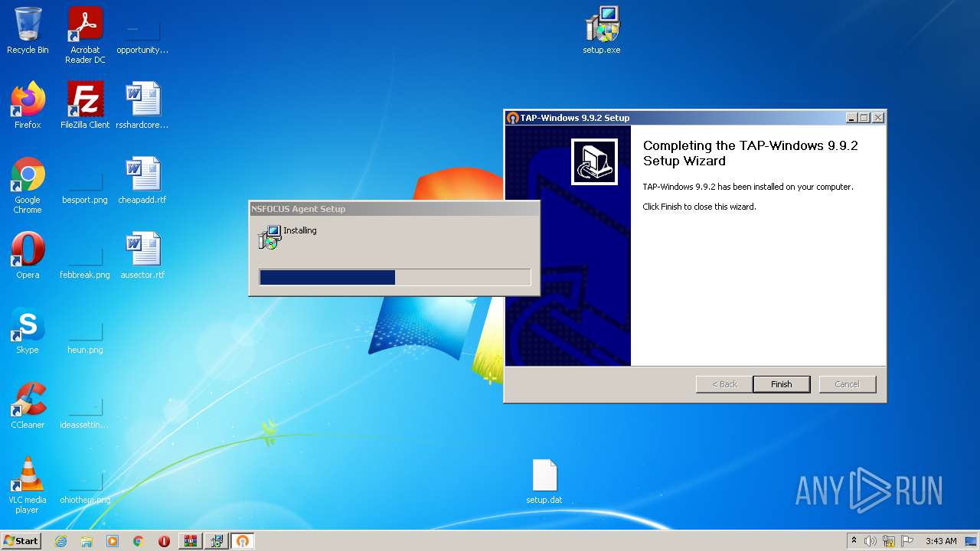Click the Installing status text
980x551 pixels.
coord(300,230)
